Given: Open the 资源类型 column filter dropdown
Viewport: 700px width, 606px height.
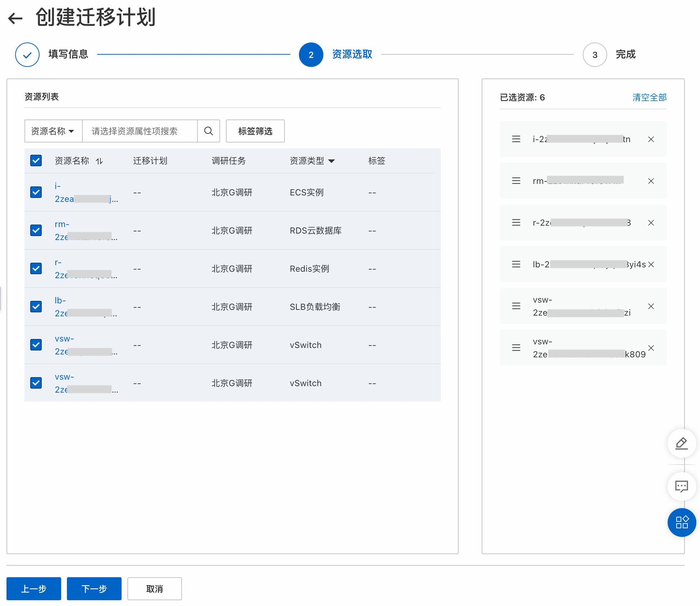Looking at the screenshot, I should pos(332,161).
